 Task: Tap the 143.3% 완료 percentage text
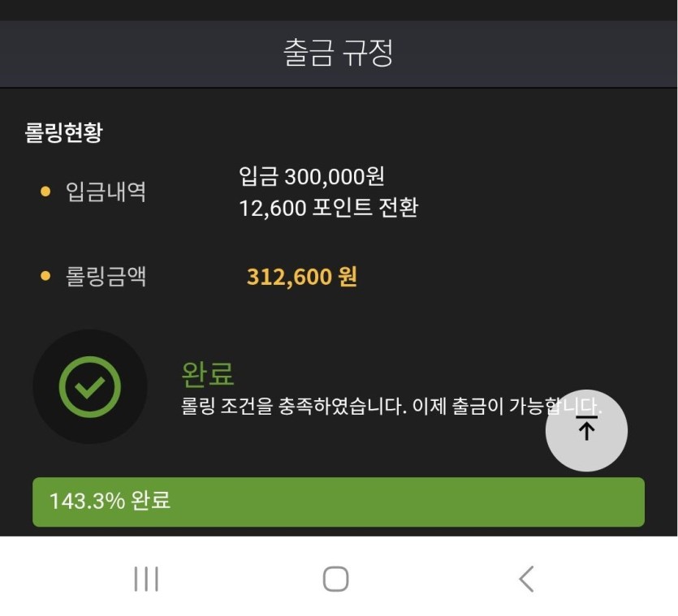coord(110,501)
